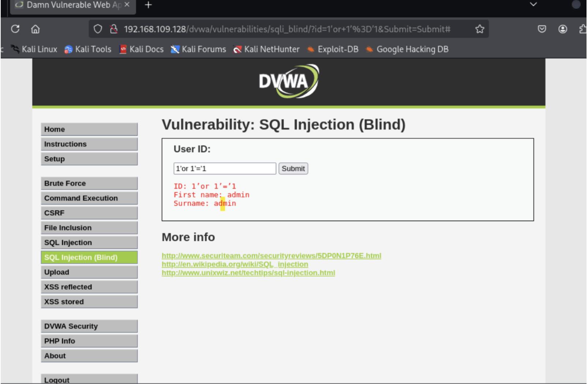Screen dimensions: 588x384
Task: Open the Kali Tools bookmark
Action: [x=88, y=49]
